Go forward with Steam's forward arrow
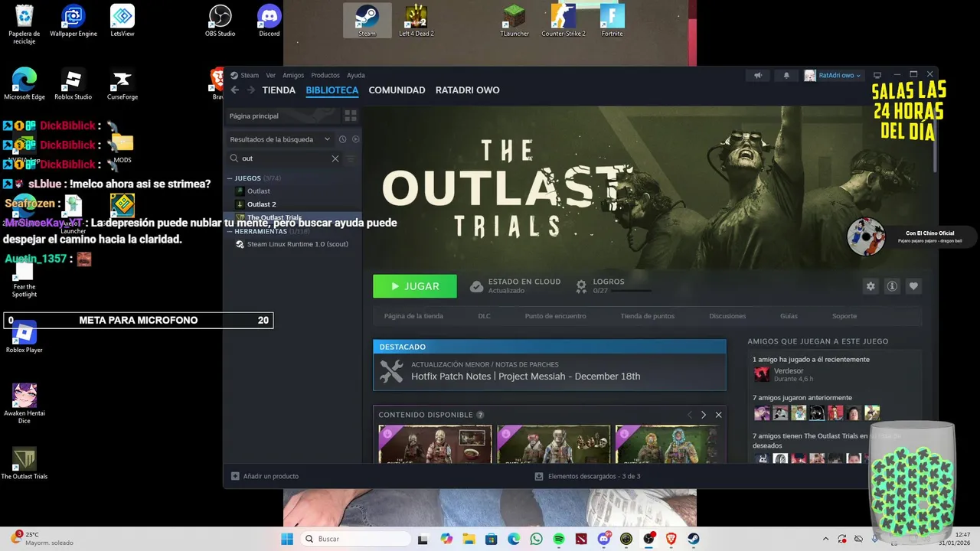 [x=250, y=90]
